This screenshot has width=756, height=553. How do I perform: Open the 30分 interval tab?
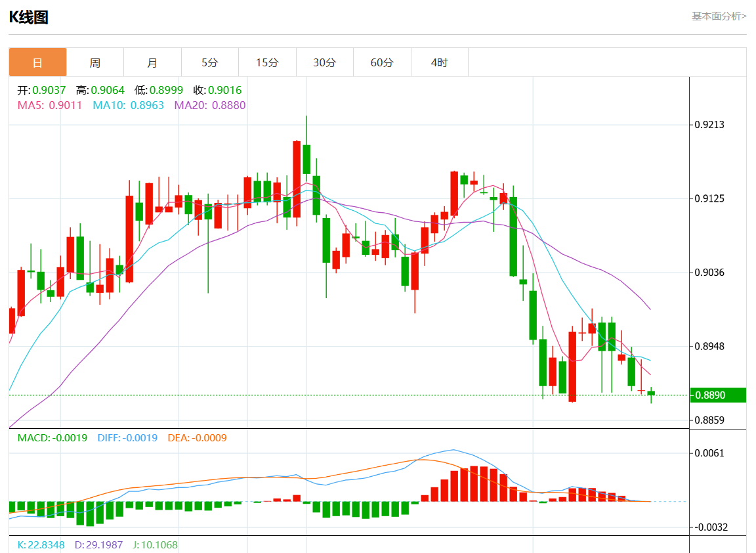324,62
